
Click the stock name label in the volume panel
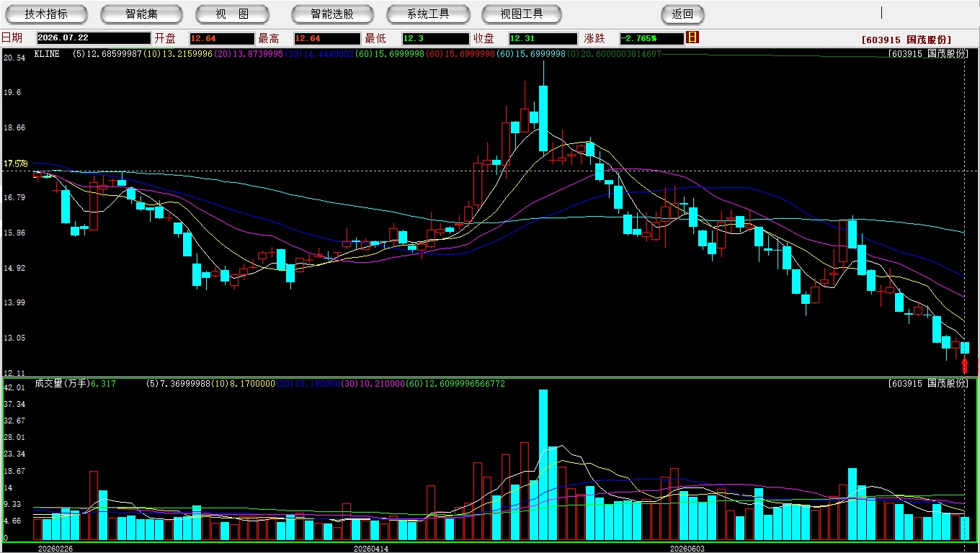(928, 384)
